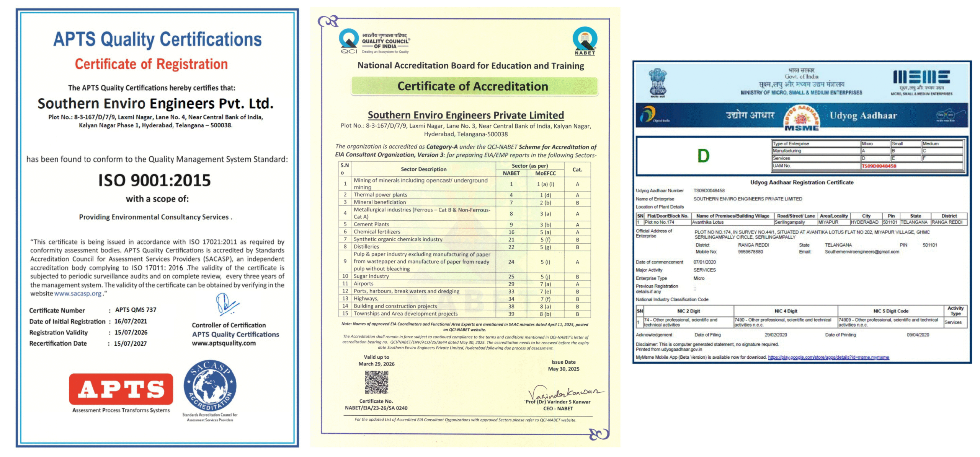Click the red UAM number TS09D0048458
Image resolution: width=980 pixels, height=457 pixels.
[x=878, y=166]
